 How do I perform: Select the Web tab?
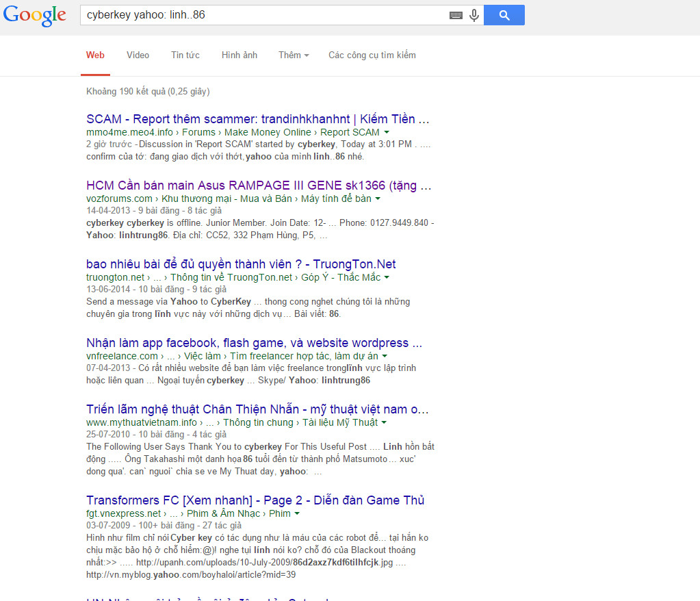click(95, 55)
